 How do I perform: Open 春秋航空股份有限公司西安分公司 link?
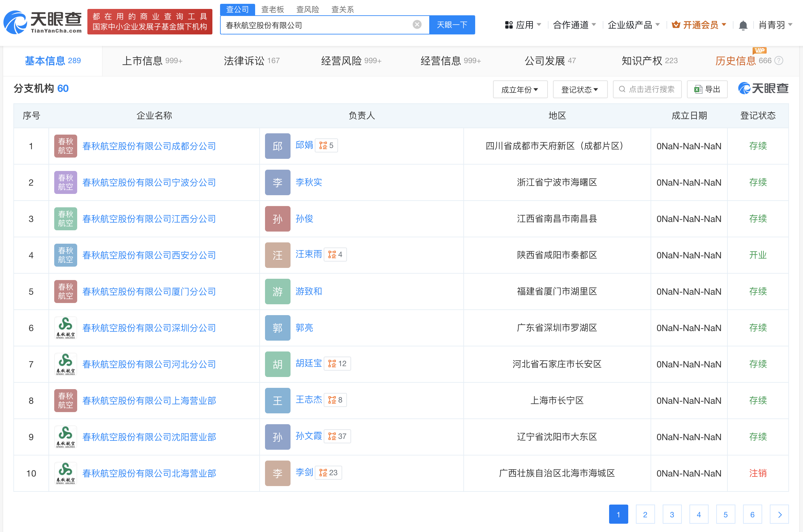pos(149,255)
